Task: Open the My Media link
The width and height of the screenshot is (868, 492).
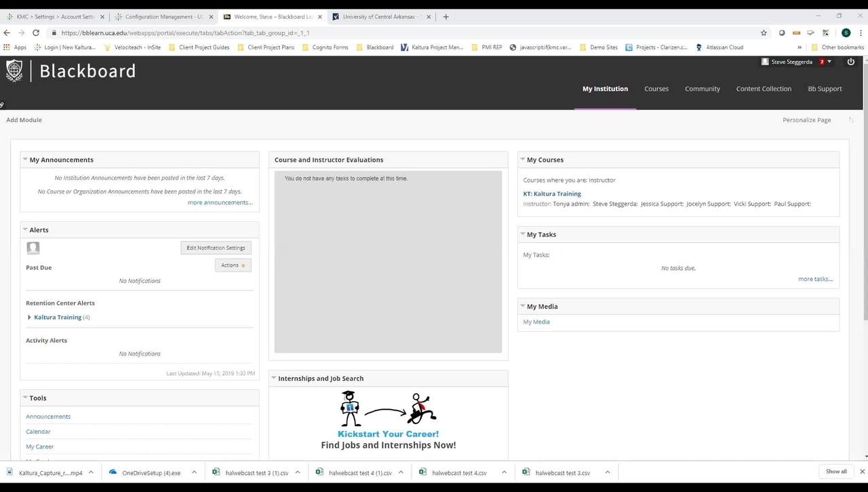Action: coord(536,322)
